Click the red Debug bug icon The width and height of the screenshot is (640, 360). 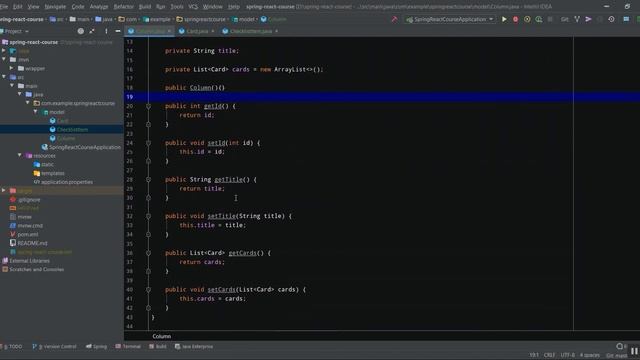pos(516,19)
